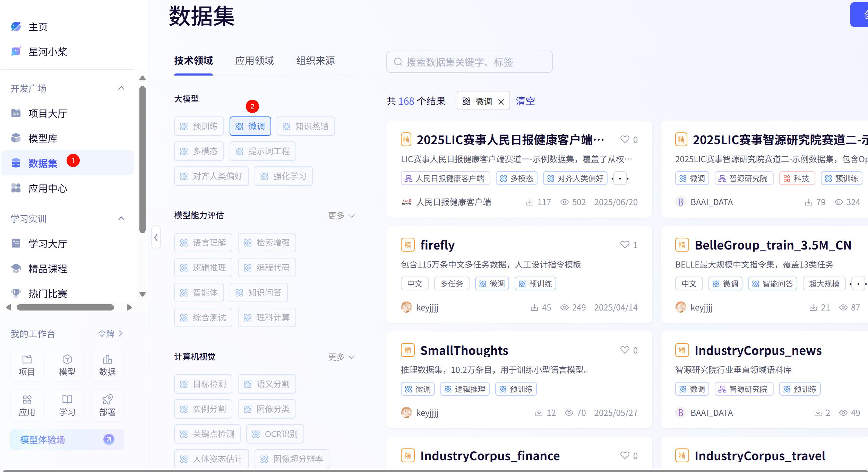The image size is (868, 472).
Task: Collapse the 学习实训 sidebar section
Action: (121, 218)
